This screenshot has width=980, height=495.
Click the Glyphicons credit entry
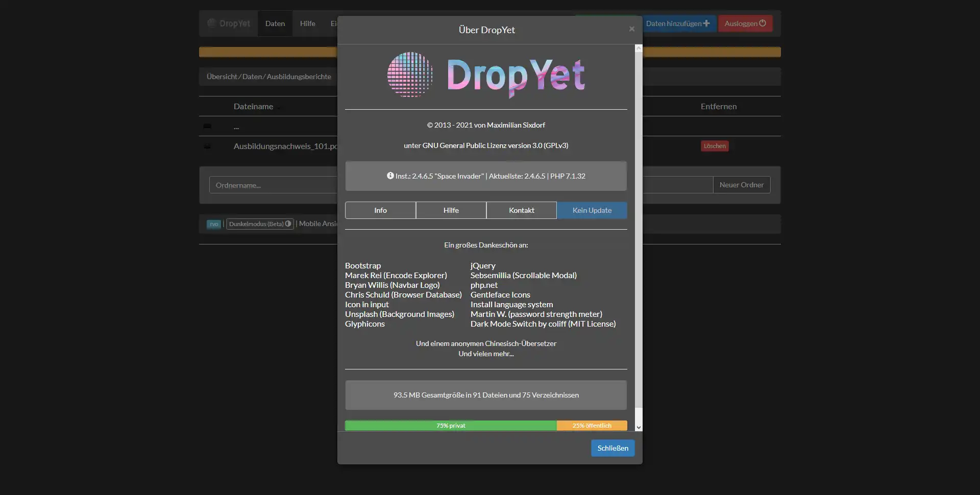[x=365, y=324]
